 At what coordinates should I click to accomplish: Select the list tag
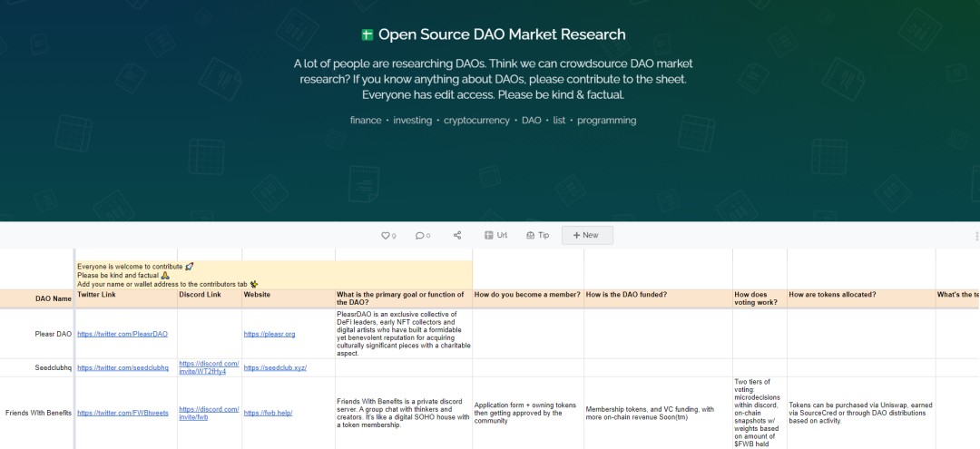point(559,121)
